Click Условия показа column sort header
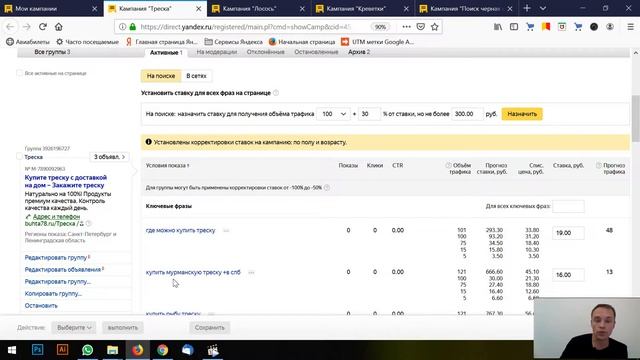The width and height of the screenshot is (640, 360). pyautogui.click(x=167, y=165)
